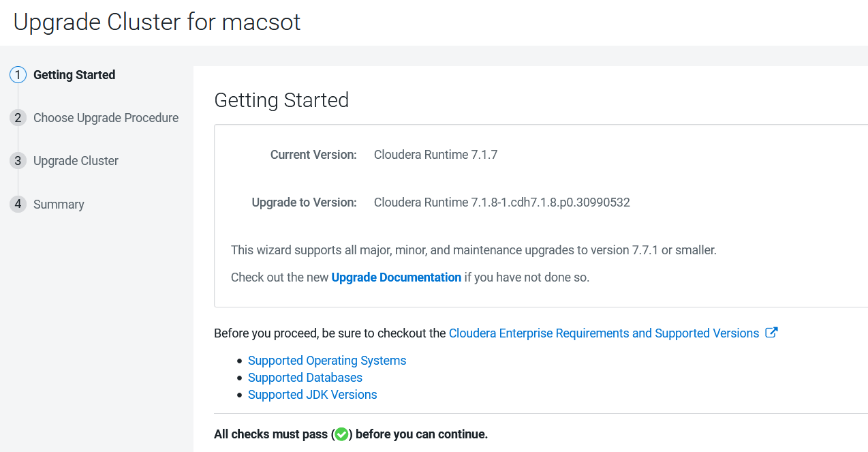Visit the Supported JDK Versions link

(x=312, y=395)
